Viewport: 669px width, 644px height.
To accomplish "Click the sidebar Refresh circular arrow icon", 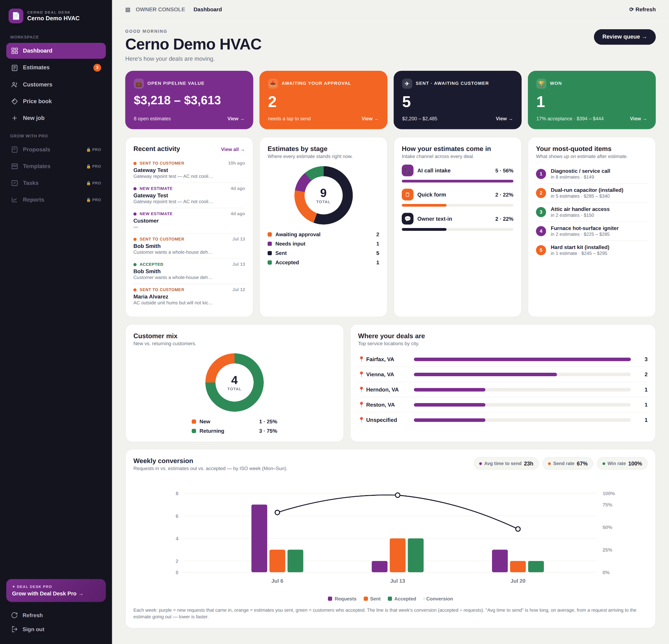I will click(15, 615).
